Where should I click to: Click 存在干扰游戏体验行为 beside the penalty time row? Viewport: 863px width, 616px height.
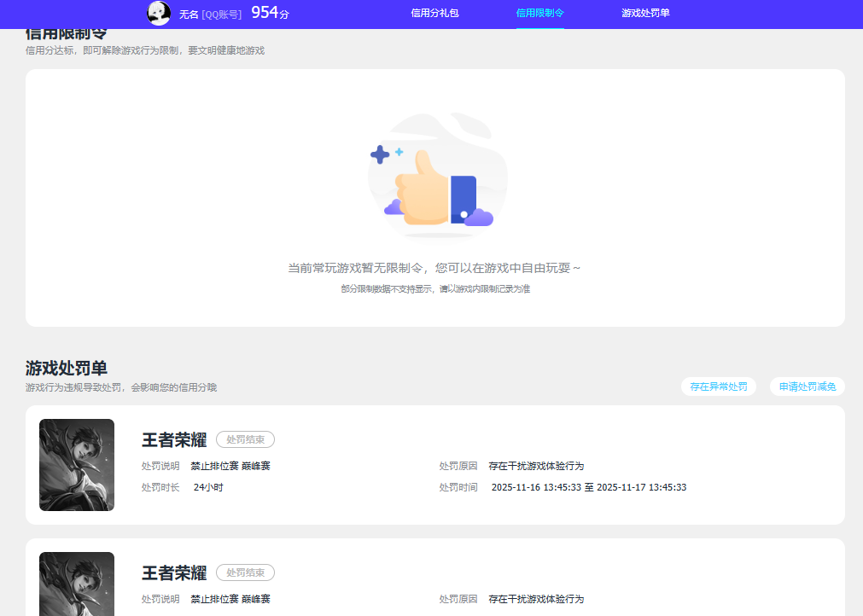pos(536,466)
